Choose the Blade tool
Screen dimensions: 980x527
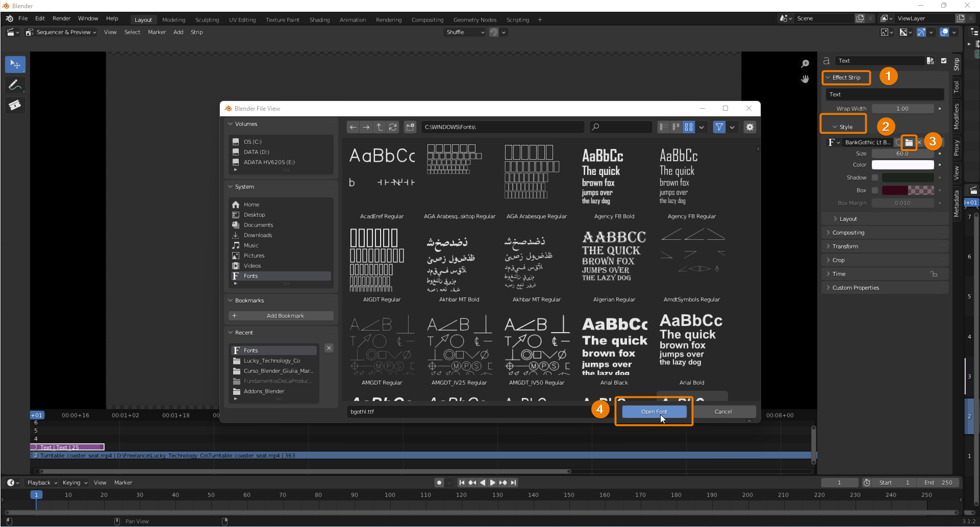(x=15, y=105)
